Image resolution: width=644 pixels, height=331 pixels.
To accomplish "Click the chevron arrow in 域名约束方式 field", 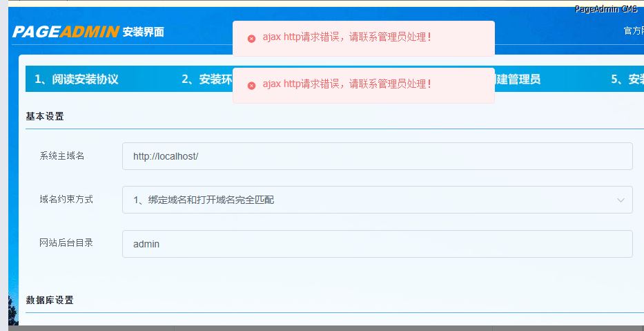I will click(x=619, y=200).
